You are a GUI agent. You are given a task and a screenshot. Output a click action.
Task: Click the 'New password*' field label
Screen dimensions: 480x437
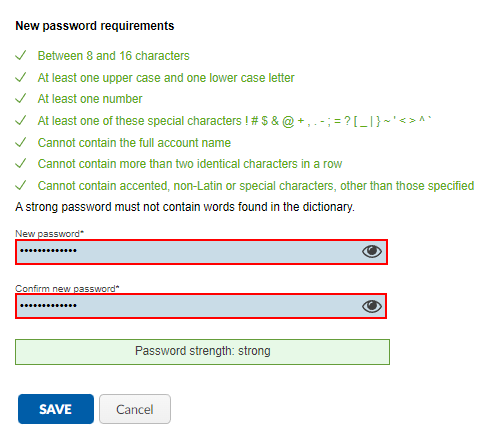coord(50,234)
